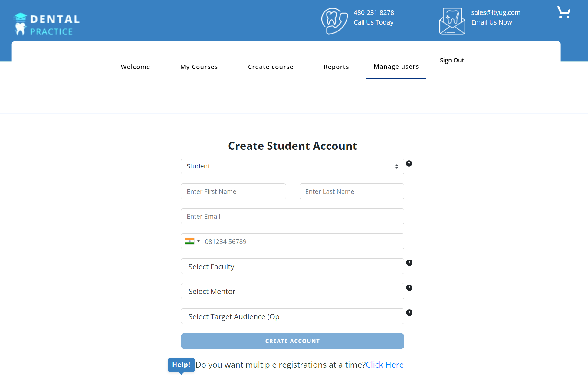Click help icon beside Student role dropdown
The image size is (588, 386).
point(409,164)
